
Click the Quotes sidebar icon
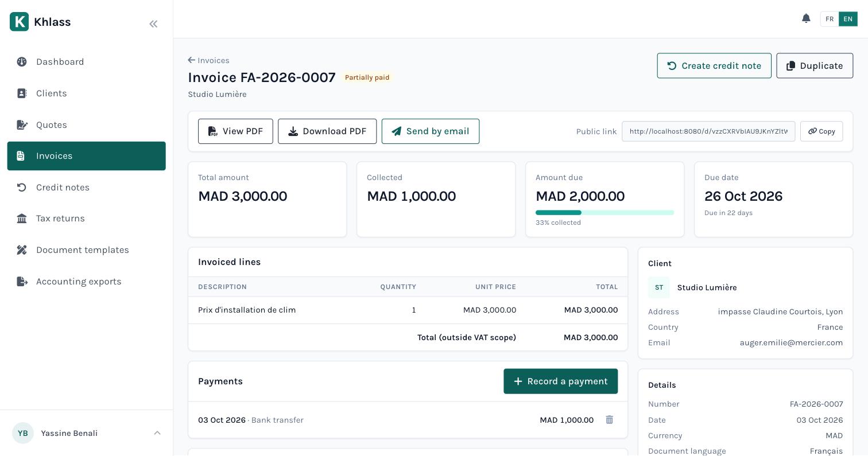(22, 125)
